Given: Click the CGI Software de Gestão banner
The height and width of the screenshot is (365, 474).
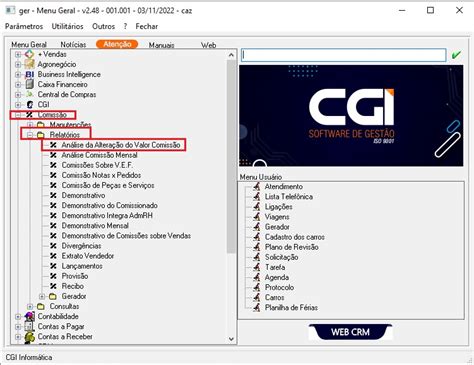Looking at the screenshot, I should (351, 116).
